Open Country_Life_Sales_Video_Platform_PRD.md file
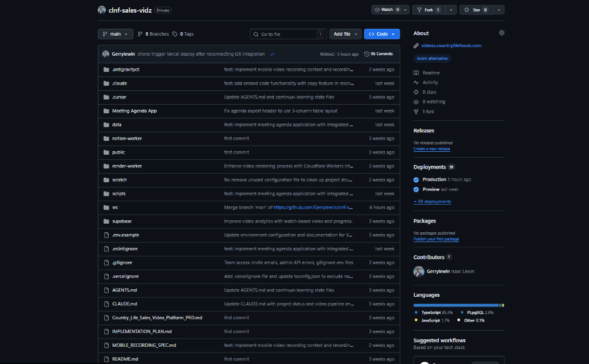Image resolution: width=589 pixels, height=364 pixels. click(x=157, y=318)
